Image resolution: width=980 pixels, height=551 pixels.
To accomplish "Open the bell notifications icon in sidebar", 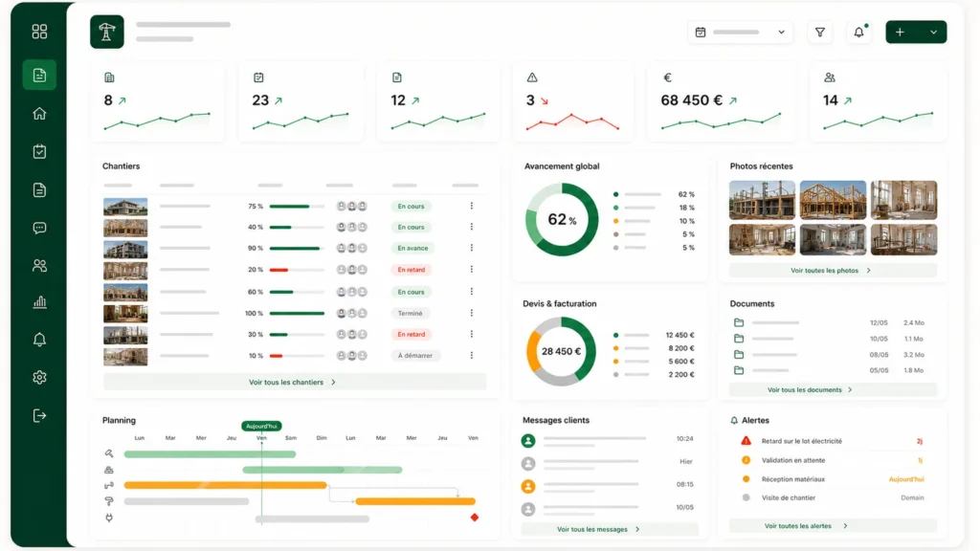I will tap(39, 340).
